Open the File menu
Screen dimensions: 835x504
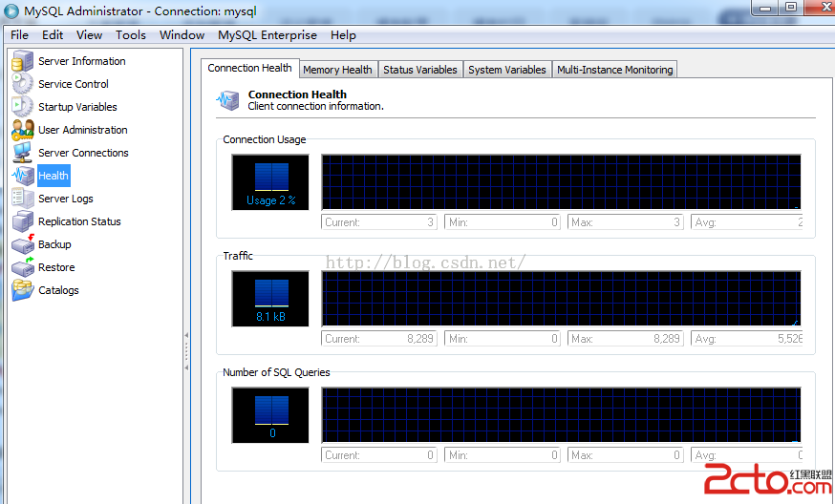click(x=20, y=35)
